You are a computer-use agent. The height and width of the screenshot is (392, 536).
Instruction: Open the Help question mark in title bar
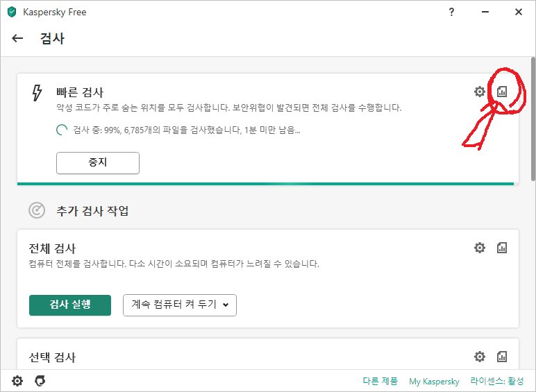[x=452, y=12]
